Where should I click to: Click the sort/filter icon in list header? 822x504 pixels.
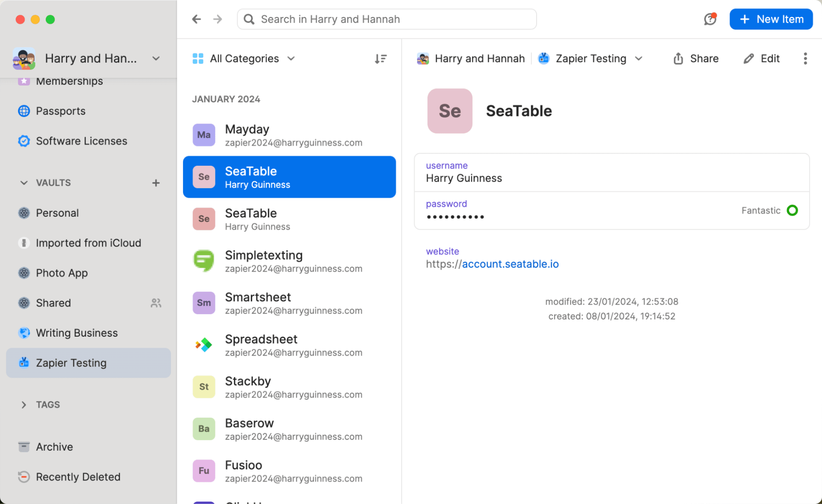(x=380, y=58)
